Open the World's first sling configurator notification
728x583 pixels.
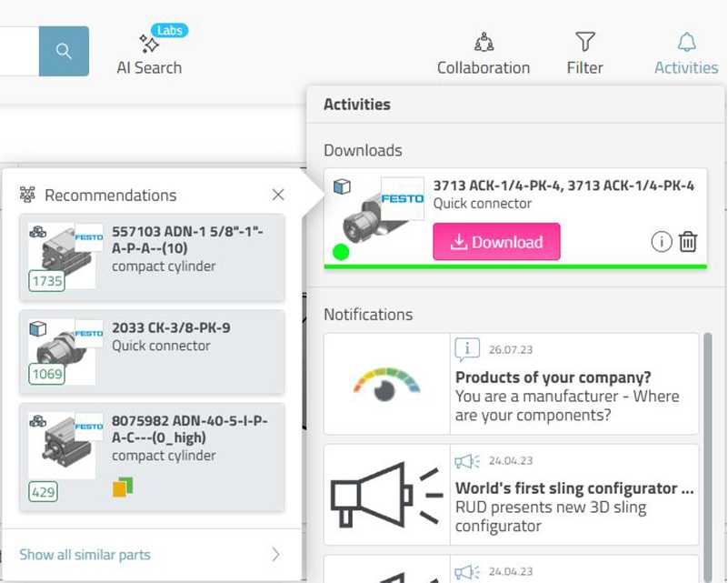(511, 495)
